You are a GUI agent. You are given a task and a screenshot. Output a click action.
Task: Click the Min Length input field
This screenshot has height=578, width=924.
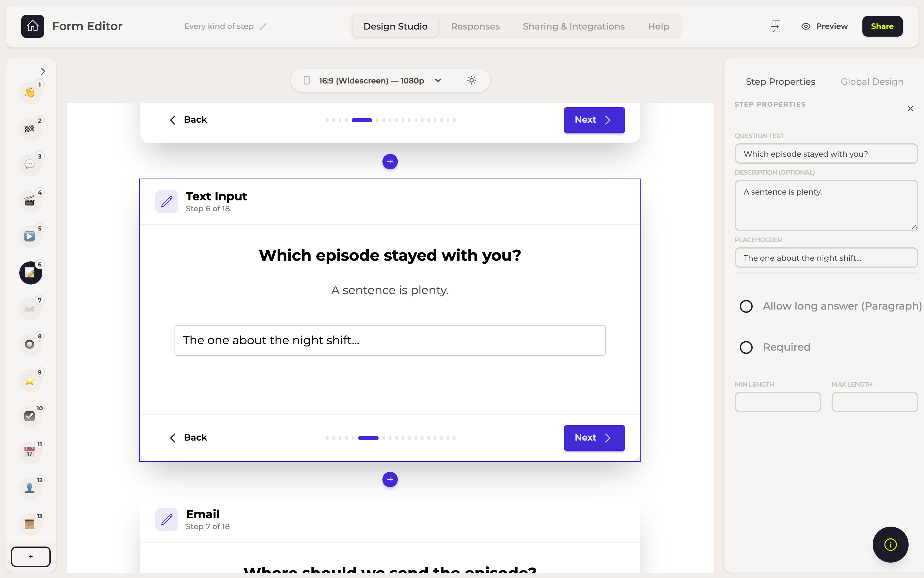pyautogui.click(x=777, y=402)
